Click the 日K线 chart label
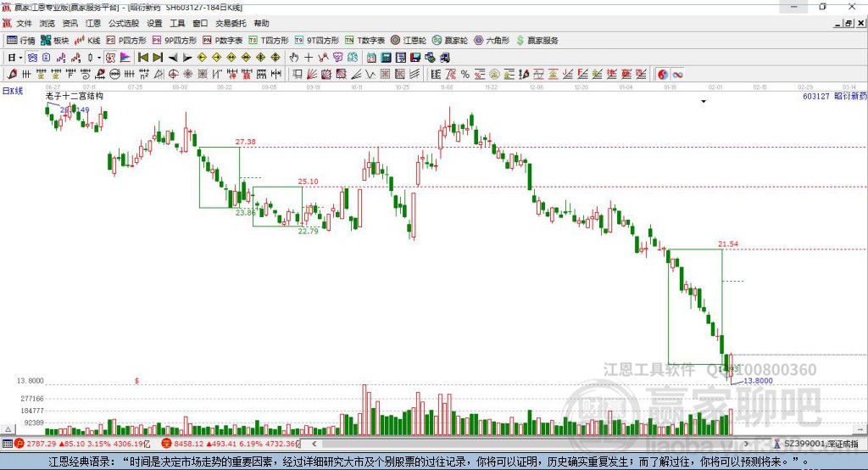868x470 pixels. (x=13, y=91)
